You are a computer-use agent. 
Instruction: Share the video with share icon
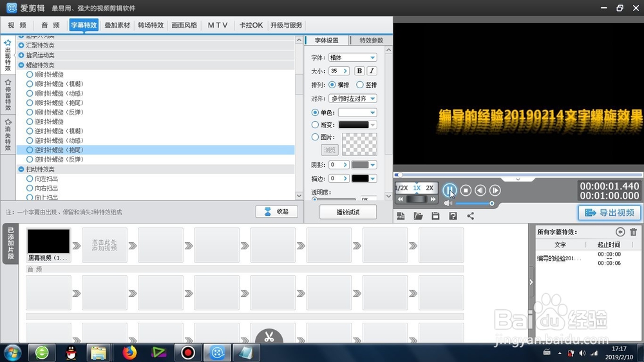click(x=471, y=216)
